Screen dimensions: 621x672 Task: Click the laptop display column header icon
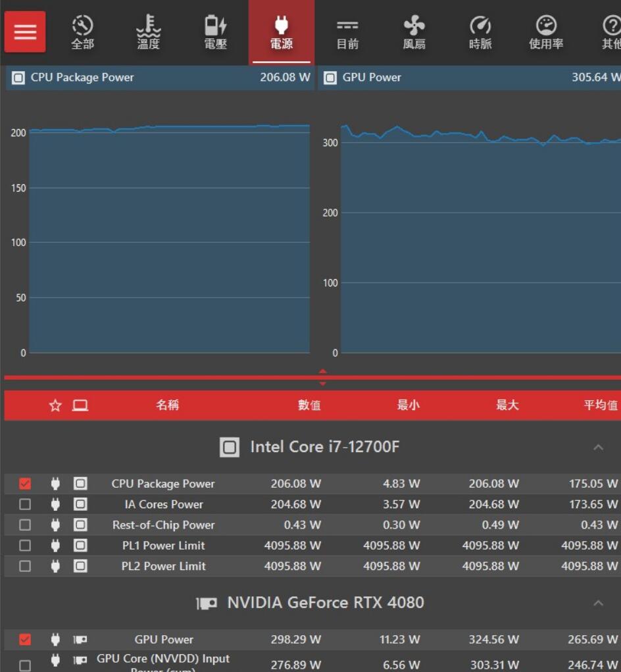80,405
